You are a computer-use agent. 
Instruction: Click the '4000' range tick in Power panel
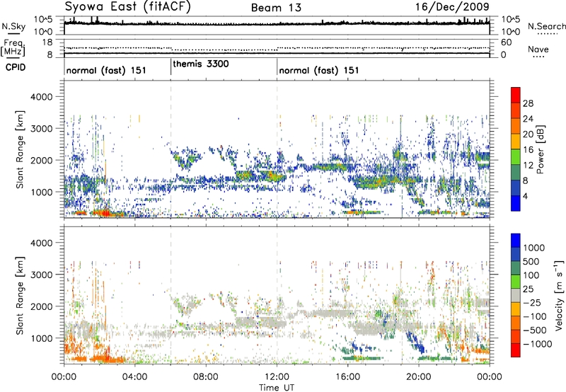coord(42,97)
